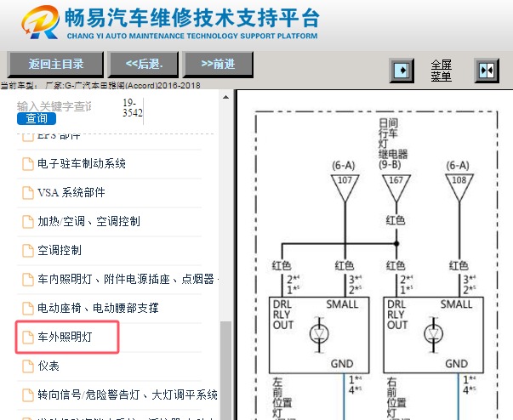This screenshot has width=513, height=420.
Task: Click the 当前车型 vehicle info line
Action: [100, 86]
